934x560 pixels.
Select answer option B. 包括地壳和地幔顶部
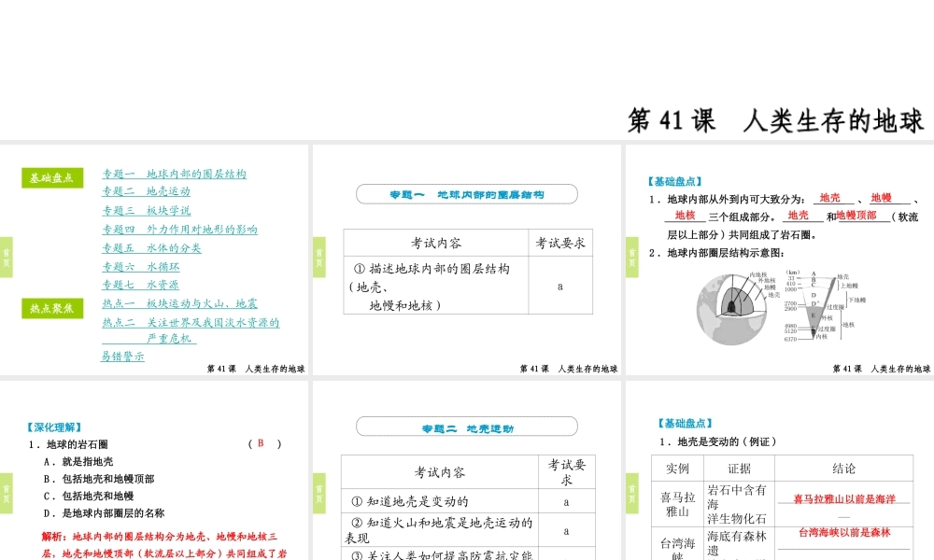point(98,479)
